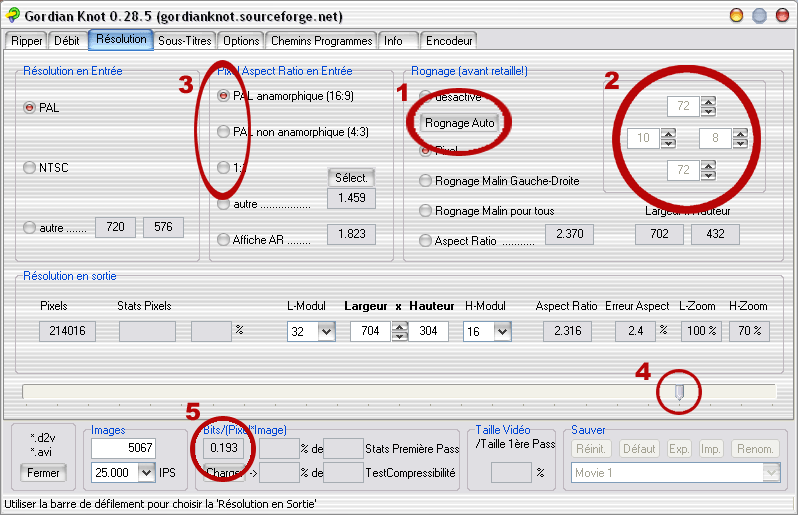Click the Rognage Auto button
The width and height of the screenshot is (798, 515).
coord(460,123)
